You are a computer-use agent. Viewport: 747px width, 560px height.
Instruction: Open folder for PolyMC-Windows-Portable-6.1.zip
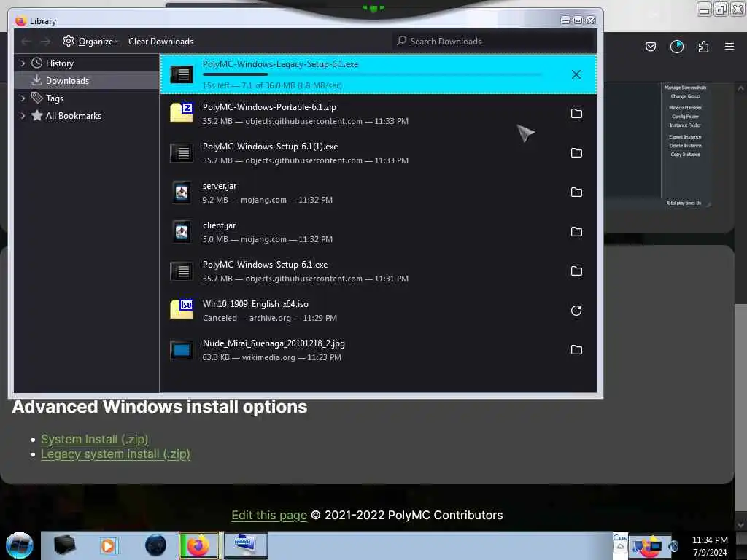coord(576,113)
